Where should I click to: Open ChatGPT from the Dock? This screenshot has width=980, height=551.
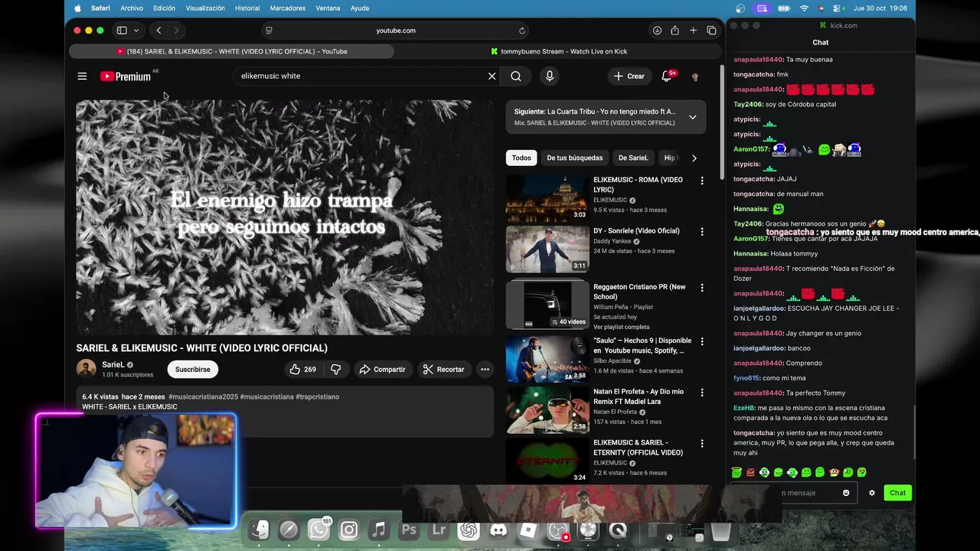tap(469, 530)
